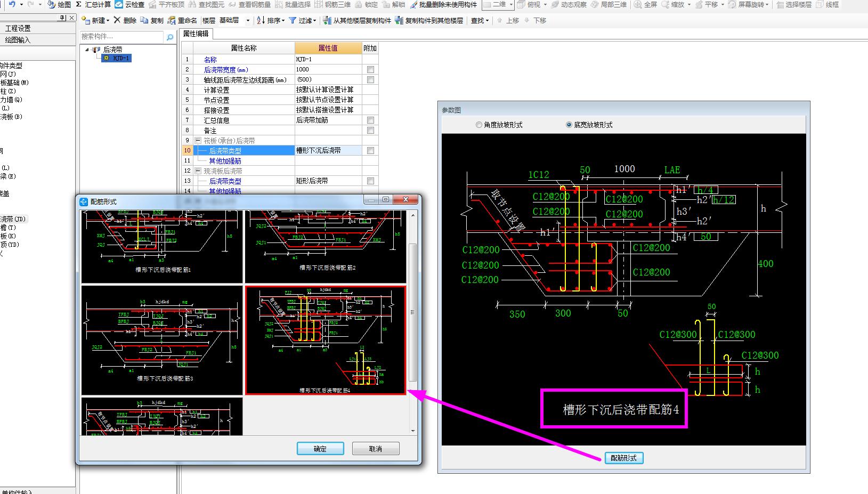
Task: Select 角度放坡形式 radio option
Action: tap(499, 125)
